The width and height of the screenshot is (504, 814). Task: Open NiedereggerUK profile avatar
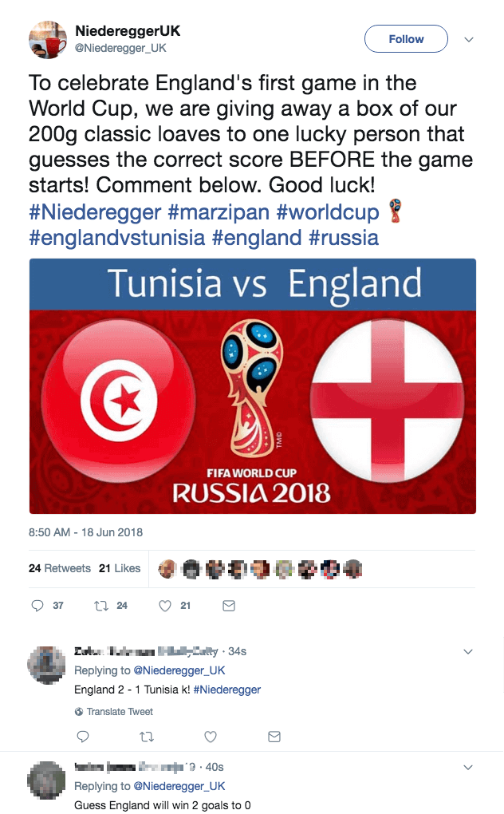pos(49,39)
